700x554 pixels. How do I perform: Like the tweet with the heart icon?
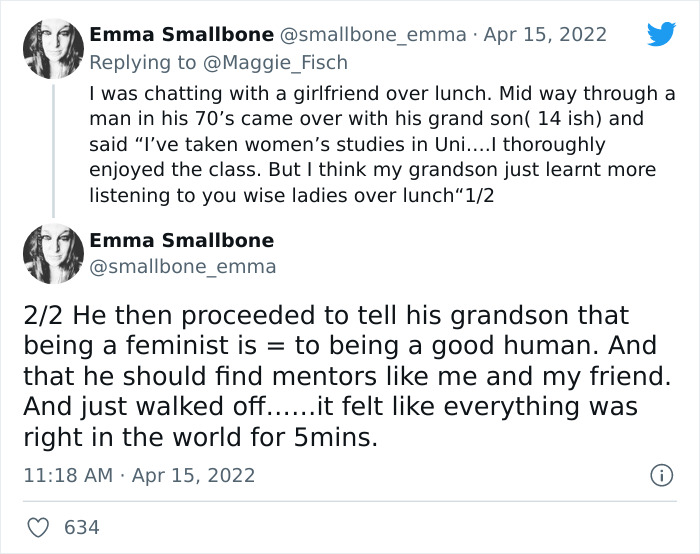39,526
